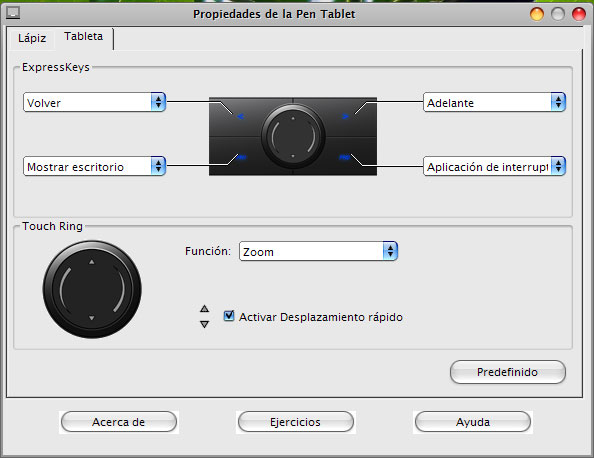594x458 pixels.
Task: Click the window icon in title bar
Action: 13,13
